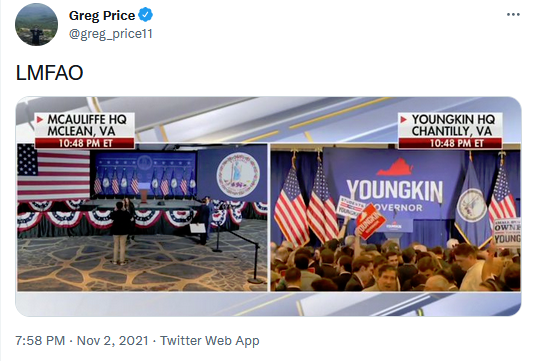This screenshot has height=361, width=533.
Task: Open Greg Price's profile avatar
Action: click(36, 24)
